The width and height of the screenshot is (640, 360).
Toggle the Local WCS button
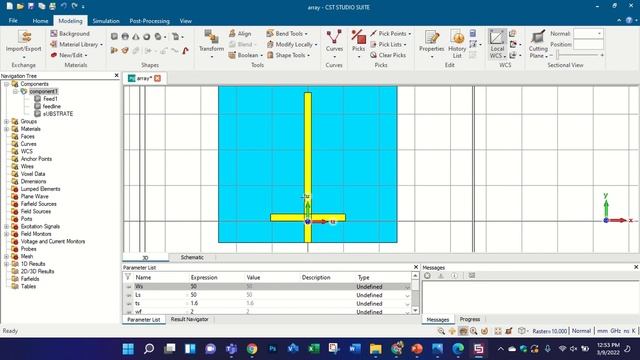point(497,44)
